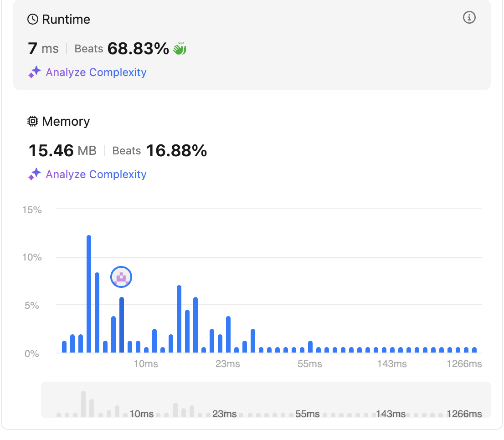Select the Runtime heading tab

(x=66, y=19)
